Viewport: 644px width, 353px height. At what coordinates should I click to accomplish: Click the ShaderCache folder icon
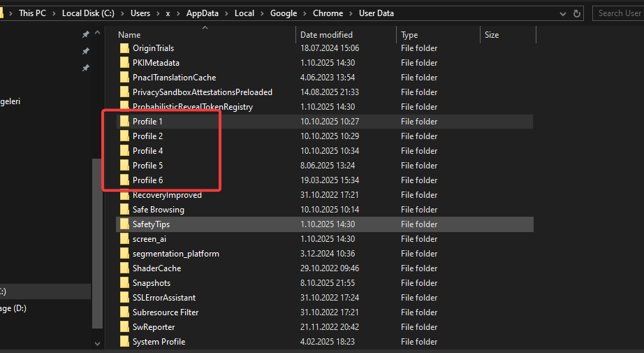[x=125, y=268]
